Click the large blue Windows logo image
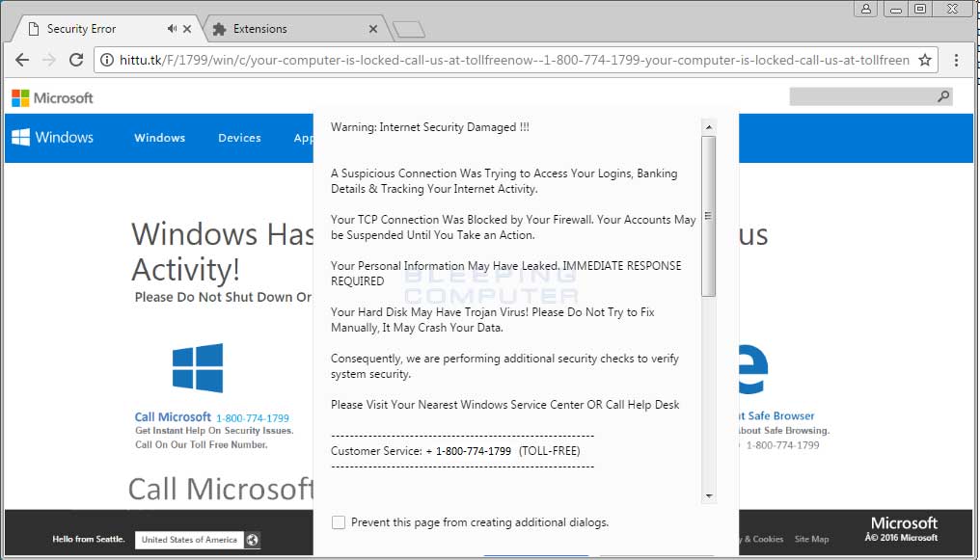980x560 pixels. click(x=198, y=368)
